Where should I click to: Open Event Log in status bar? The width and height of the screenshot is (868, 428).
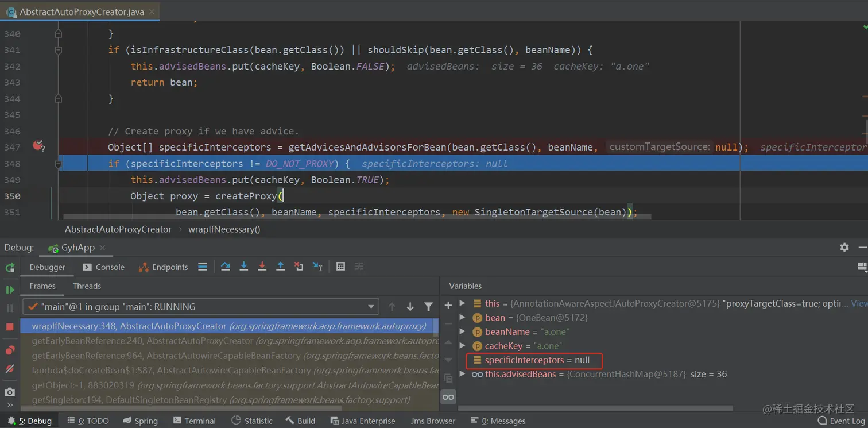point(841,421)
